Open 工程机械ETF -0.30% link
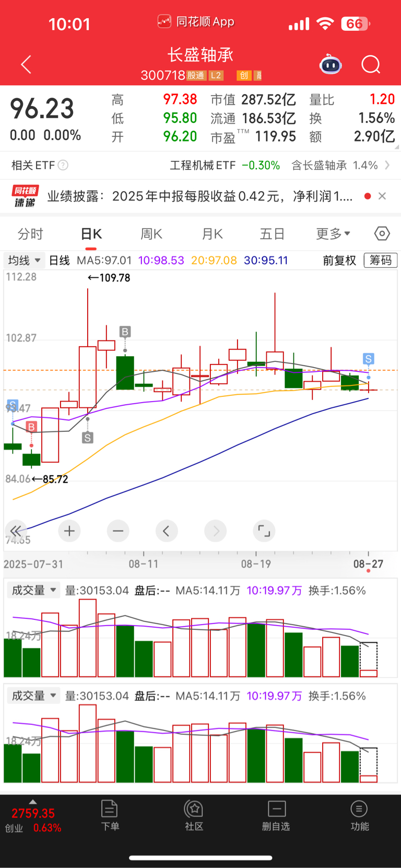Screen dimensions: 401x868 pyautogui.click(x=225, y=166)
